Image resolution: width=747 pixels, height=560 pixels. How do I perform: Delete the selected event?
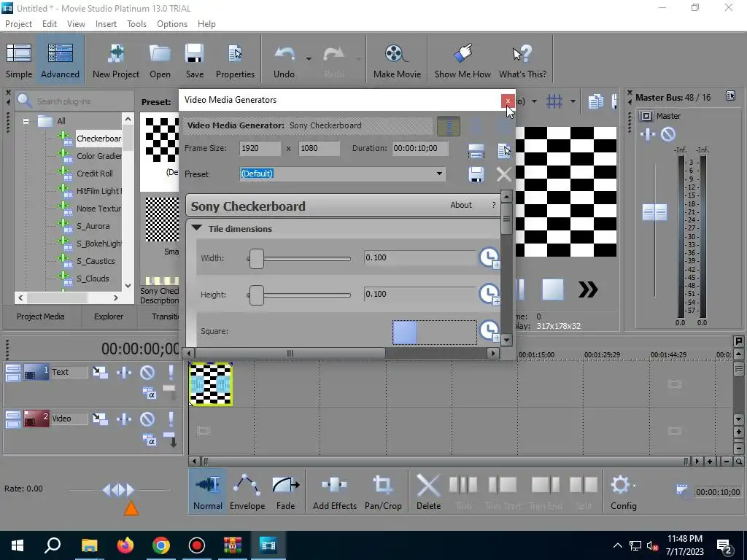[428, 492]
